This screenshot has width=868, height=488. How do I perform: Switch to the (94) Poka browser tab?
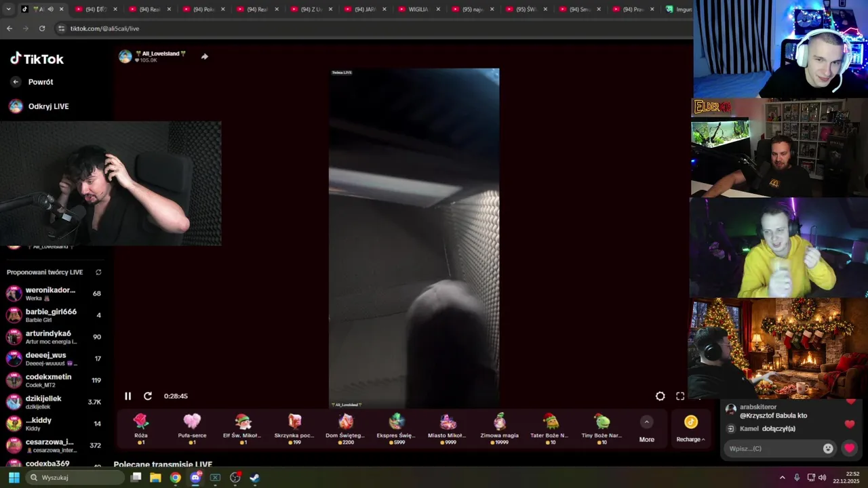(203, 9)
